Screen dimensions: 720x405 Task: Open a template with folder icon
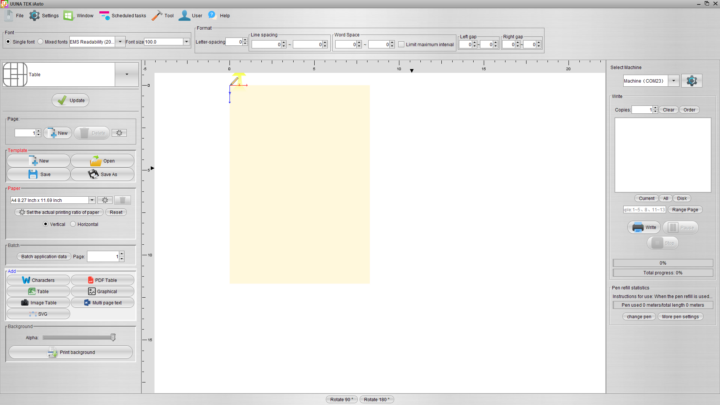pyautogui.click(x=102, y=161)
